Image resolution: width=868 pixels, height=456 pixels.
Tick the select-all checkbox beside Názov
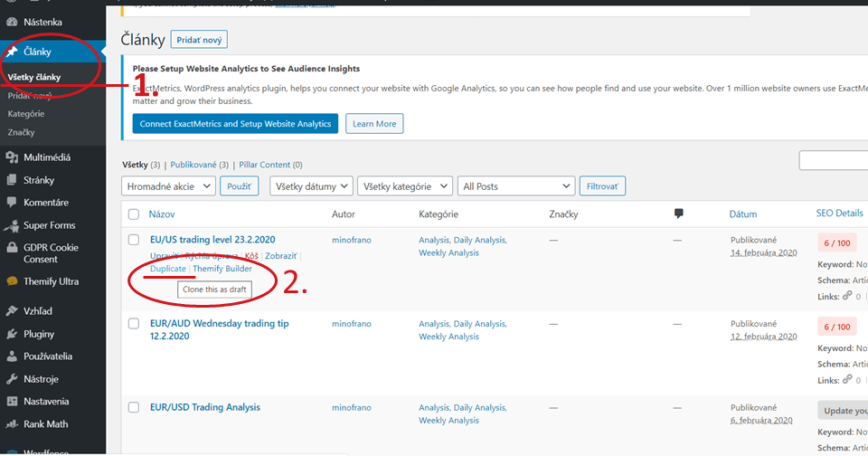pos(134,214)
